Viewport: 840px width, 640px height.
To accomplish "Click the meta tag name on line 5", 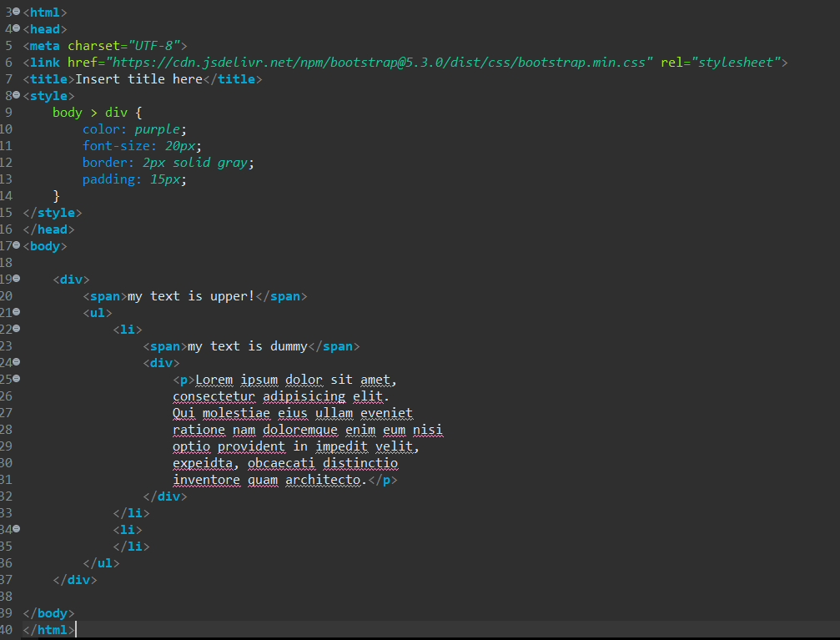I will tap(45, 46).
